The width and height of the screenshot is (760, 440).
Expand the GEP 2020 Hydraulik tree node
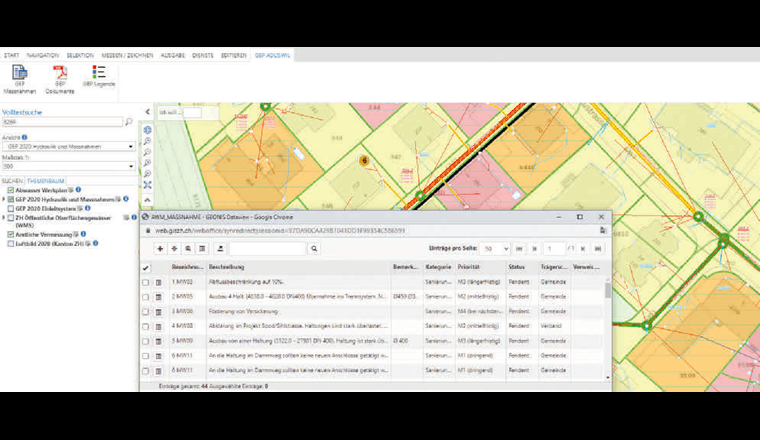coord(4,199)
